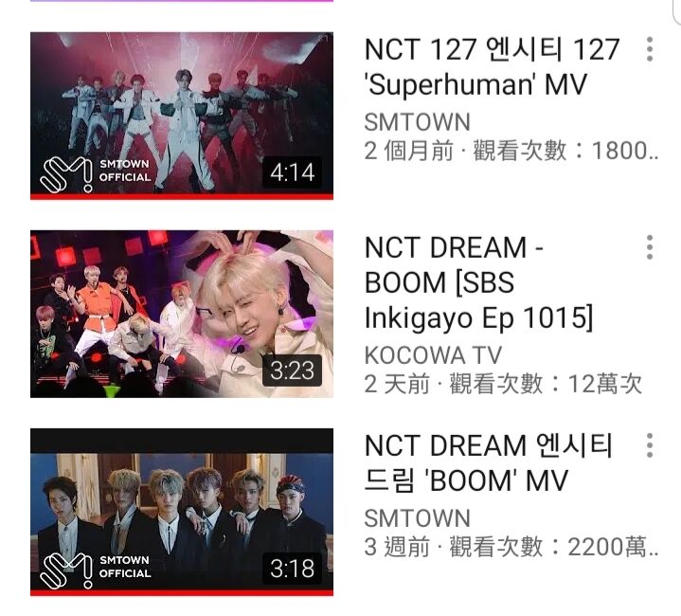This screenshot has width=681, height=616.
Task: Click the "2 天前" view count line
Action: 503,384
